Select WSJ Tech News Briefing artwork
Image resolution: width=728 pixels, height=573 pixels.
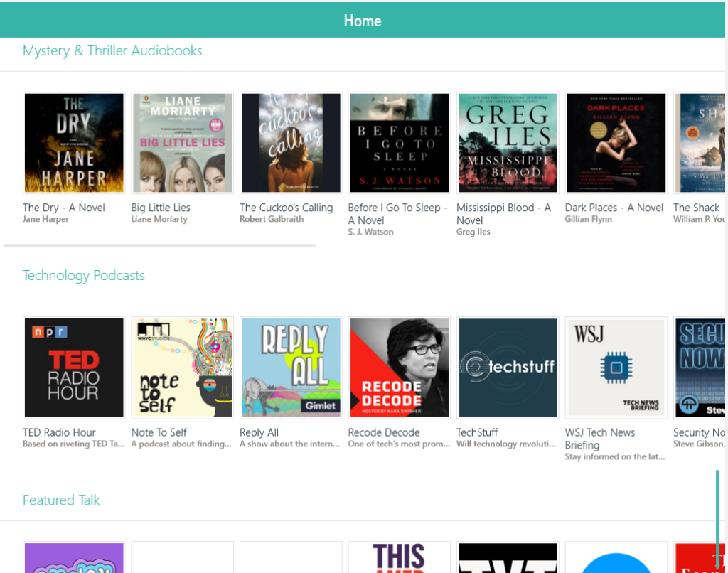[616, 368]
